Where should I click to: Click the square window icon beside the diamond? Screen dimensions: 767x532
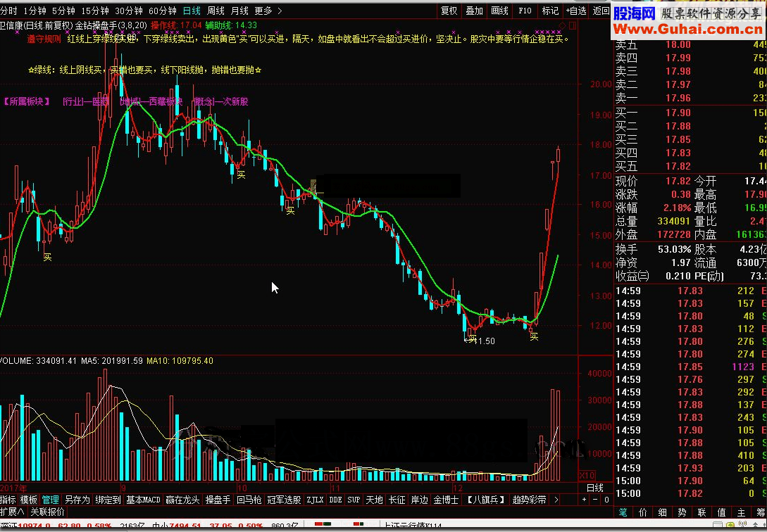(573, 25)
